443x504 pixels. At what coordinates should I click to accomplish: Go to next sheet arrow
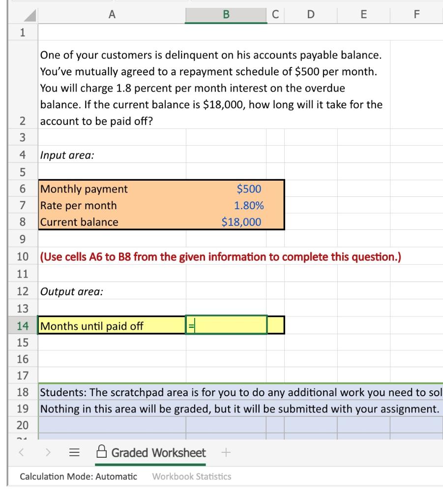click(x=48, y=453)
